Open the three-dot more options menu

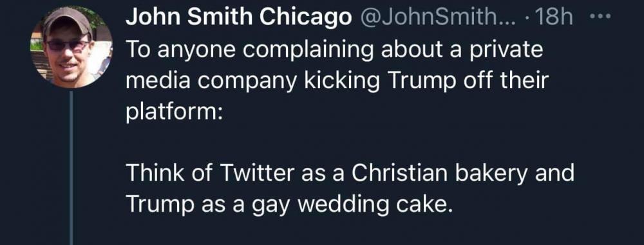pos(600,17)
